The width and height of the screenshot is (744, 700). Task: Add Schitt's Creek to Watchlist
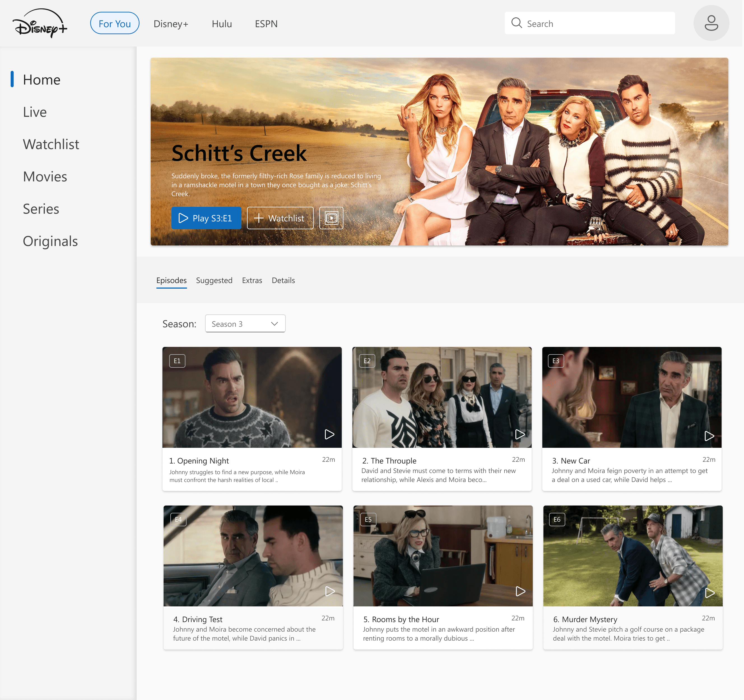[280, 218]
